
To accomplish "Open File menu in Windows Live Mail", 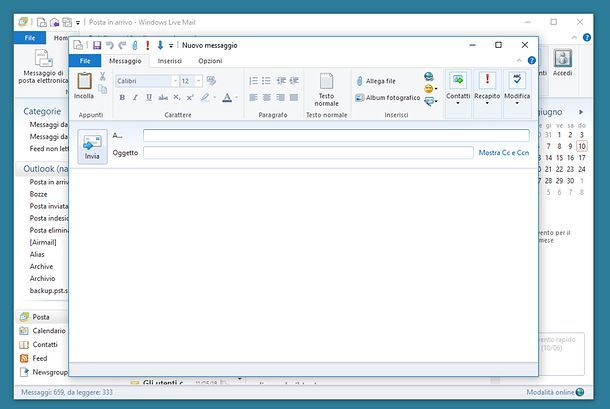I will click(x=30, y=38).
